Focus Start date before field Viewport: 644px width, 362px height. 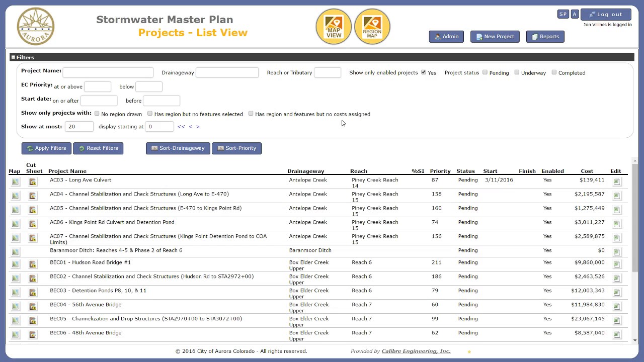[162, 101]
